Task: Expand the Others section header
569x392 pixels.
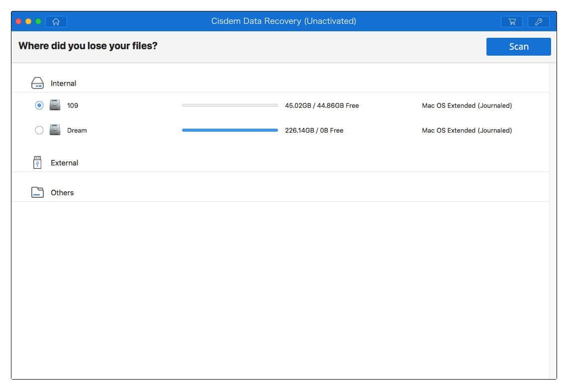Action: point(62,193)
